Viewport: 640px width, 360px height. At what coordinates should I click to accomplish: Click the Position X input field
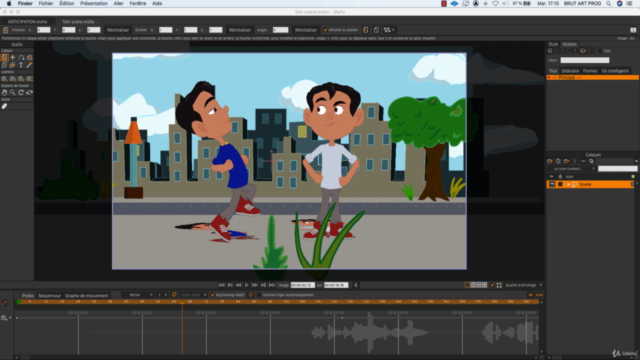(x=43, y=30)
